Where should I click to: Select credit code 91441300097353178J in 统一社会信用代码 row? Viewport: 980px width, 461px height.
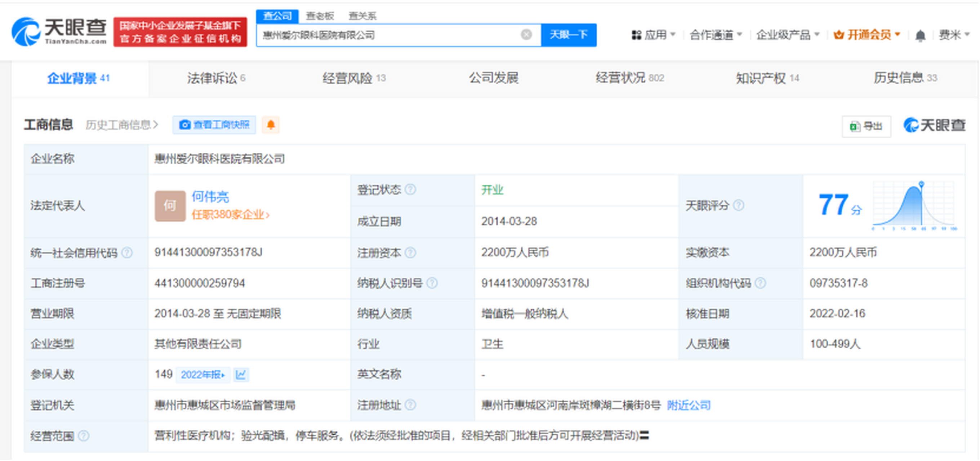(x=209, y=252)
